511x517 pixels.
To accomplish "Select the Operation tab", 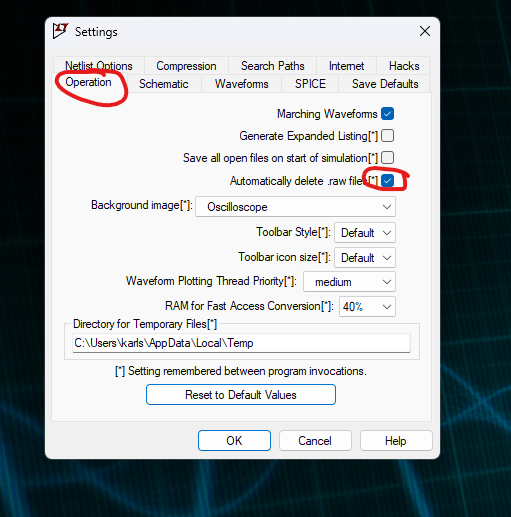I will click(x=88, y=82).
